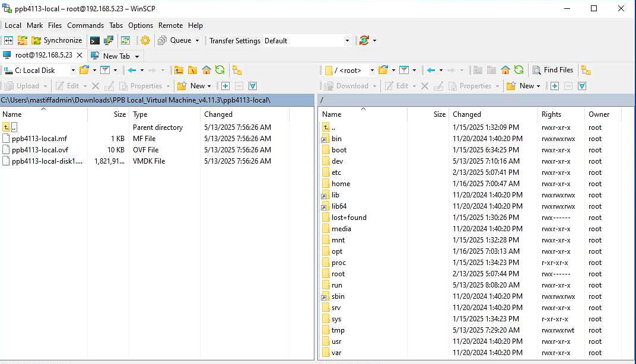Image resolution: width=636 pixels, height=364 pixels.
Task: Select the remote etc folder
Action: coord(336,173)
